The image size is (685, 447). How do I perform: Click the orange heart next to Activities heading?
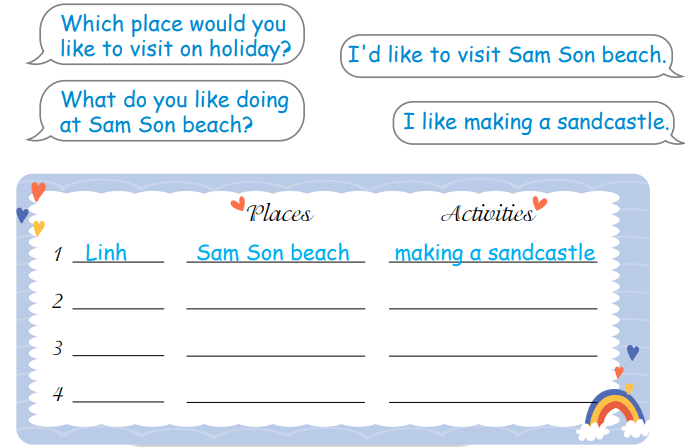pyautogui.click(x=540, y=204)
